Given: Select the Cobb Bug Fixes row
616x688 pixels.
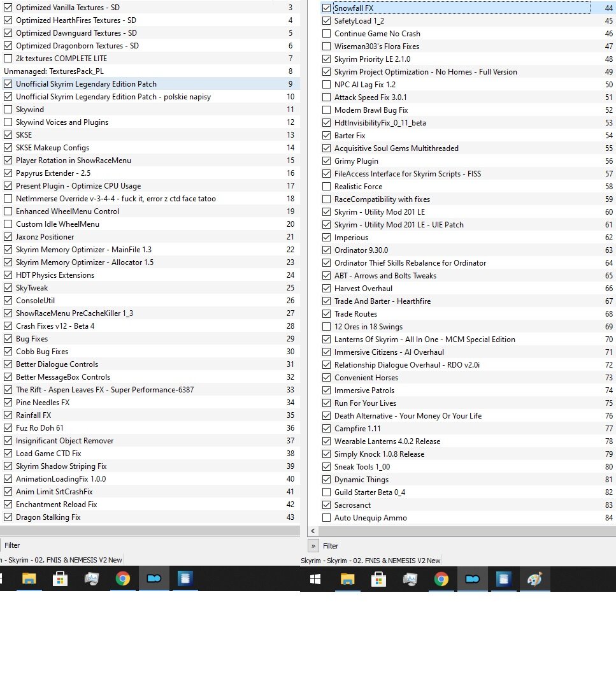Looking at the screenshot, I should pos(150,352).
